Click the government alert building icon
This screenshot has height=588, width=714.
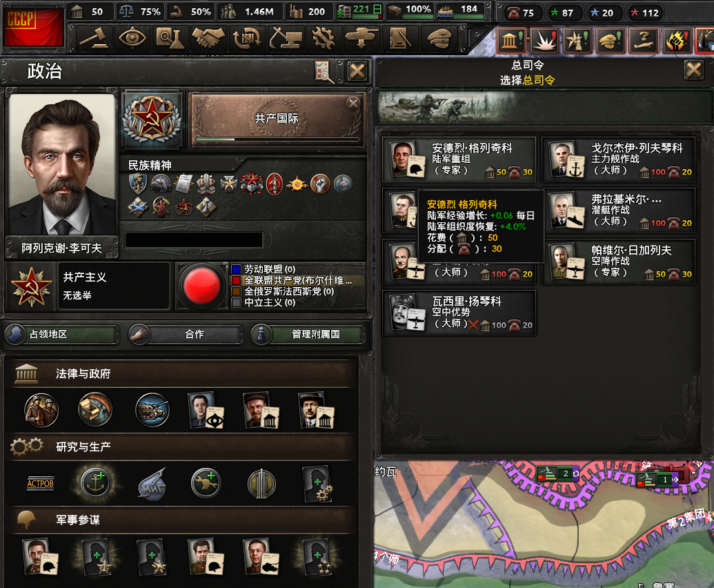(511, 41)
